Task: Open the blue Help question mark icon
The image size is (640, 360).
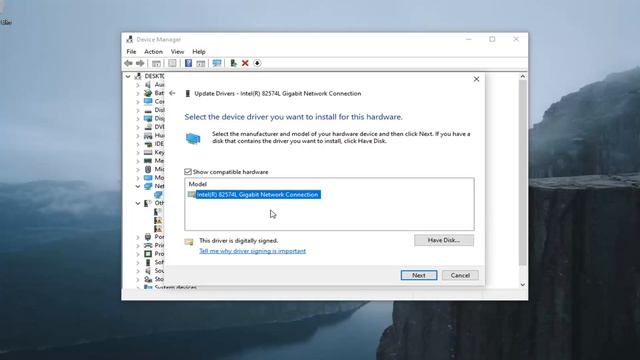Action: (x=188, y=63)
